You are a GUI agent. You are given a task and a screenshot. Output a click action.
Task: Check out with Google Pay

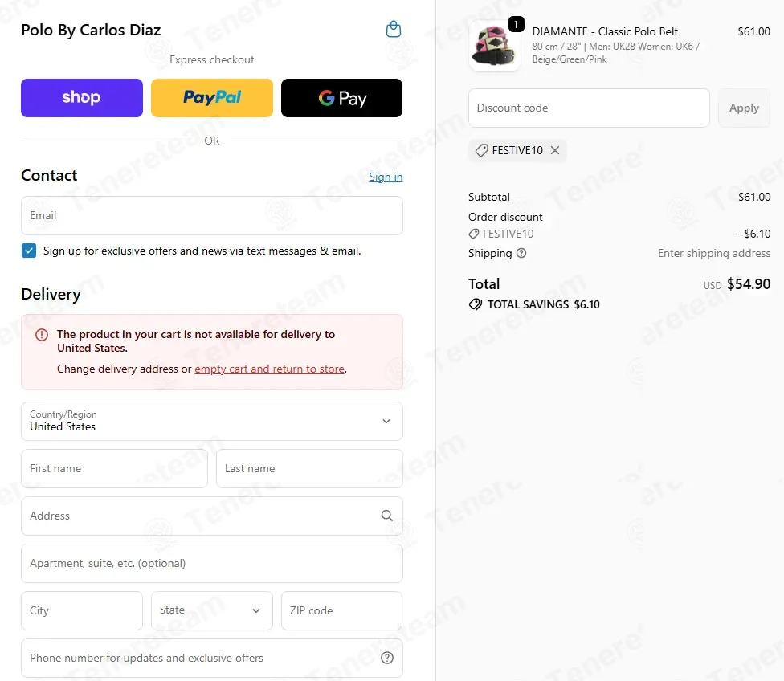341,97
